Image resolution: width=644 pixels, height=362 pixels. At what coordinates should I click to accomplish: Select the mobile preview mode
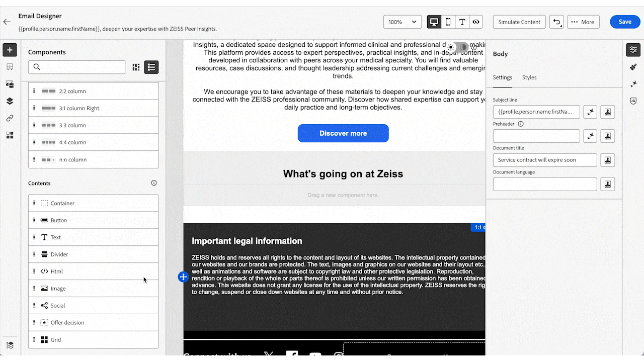point(448,22)
